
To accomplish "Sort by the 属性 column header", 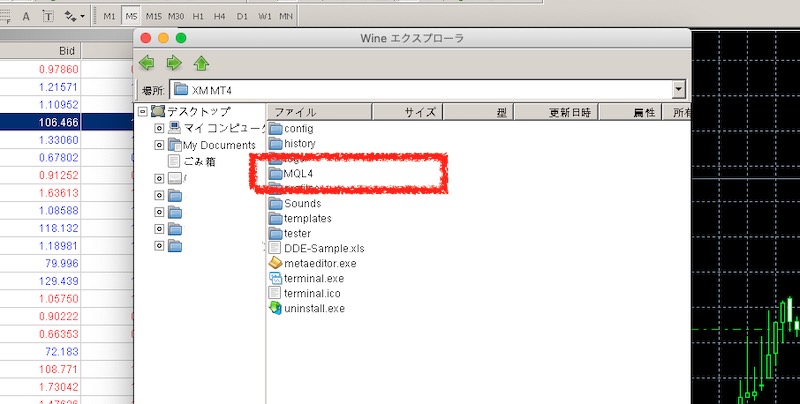I will click(630, 112).
